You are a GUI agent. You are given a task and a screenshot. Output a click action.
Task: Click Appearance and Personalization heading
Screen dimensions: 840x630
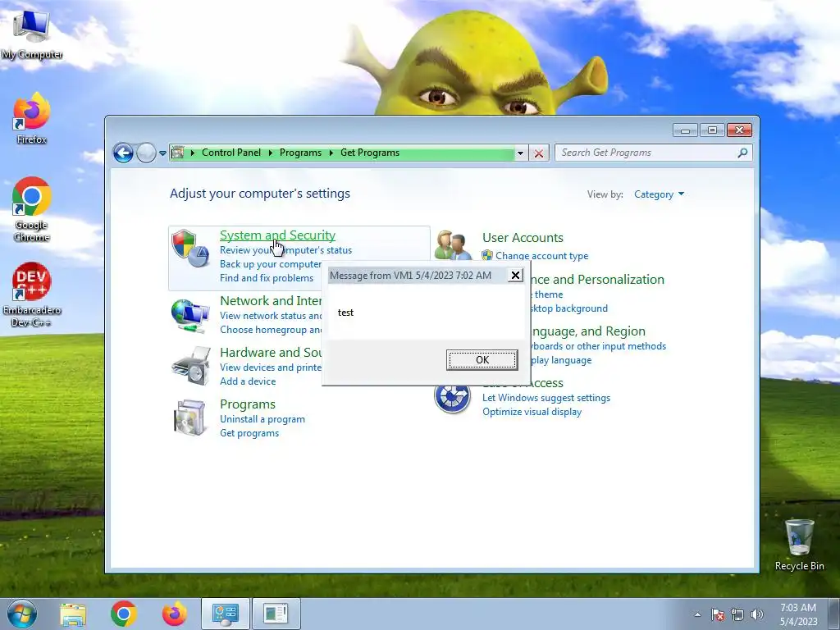coord(597,280)
